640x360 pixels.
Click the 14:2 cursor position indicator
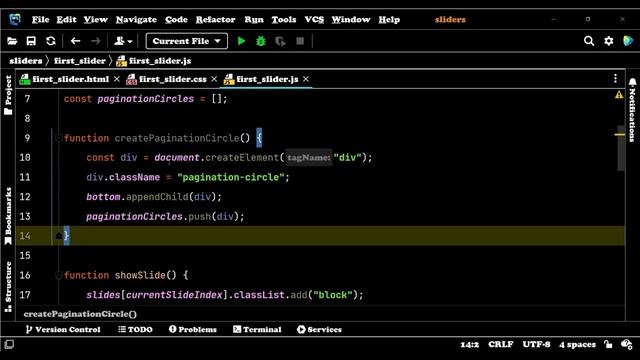[469, 345]
